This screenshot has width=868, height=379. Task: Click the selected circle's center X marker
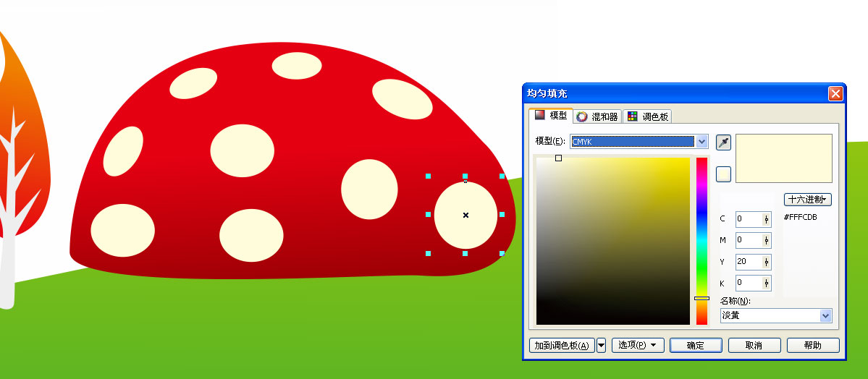tap(465, 215)
